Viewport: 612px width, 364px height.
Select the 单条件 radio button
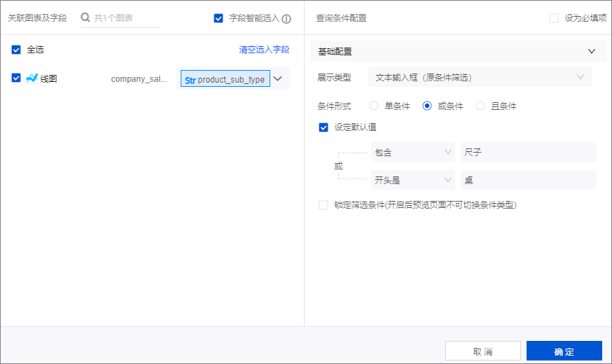[374, 106]
